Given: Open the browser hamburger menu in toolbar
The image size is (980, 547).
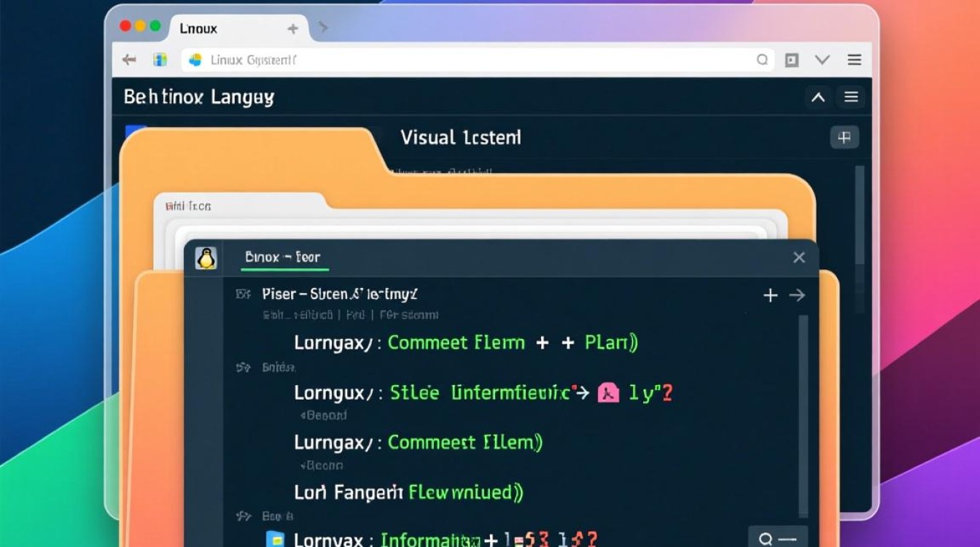Looking at the screenshot, I should point(854,60).
